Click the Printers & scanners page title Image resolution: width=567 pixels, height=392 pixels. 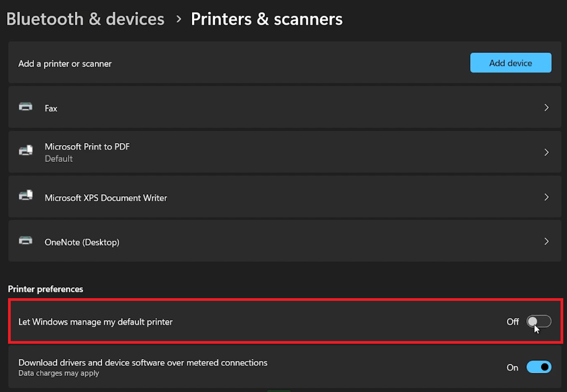267,20
